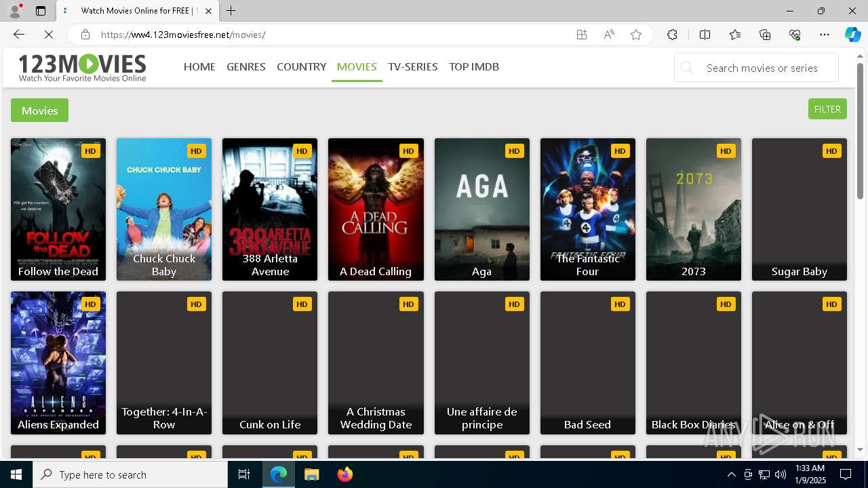
Task: Open Together: 4-In-A-Row movie card
Action: [164, 363]
